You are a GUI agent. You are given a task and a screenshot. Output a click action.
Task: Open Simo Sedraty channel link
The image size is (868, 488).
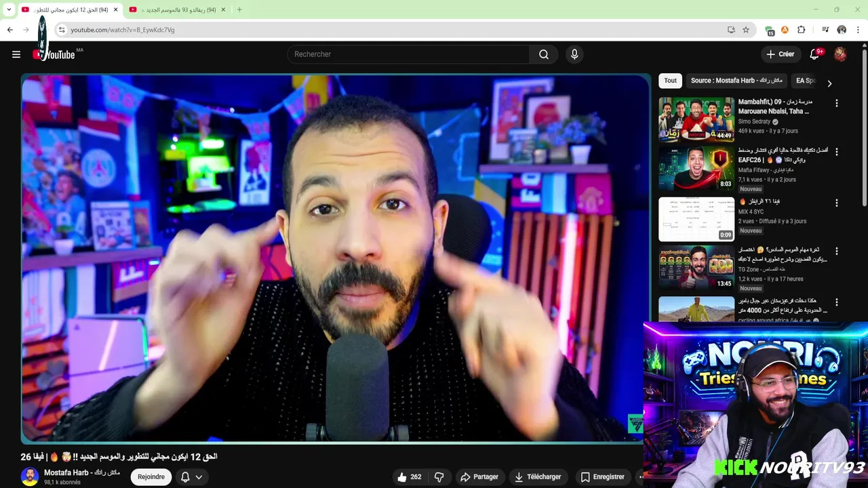point(754,121)
